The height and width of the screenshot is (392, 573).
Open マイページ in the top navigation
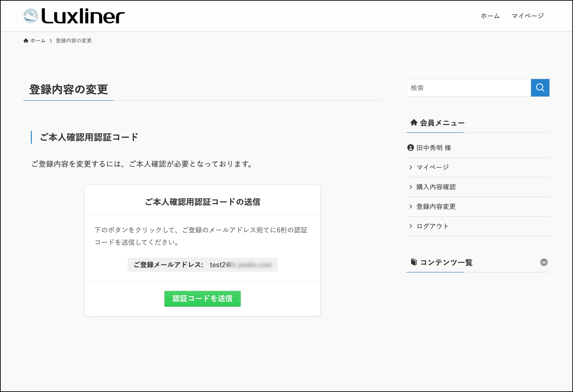pyautogui.click(x=528, y=16)
